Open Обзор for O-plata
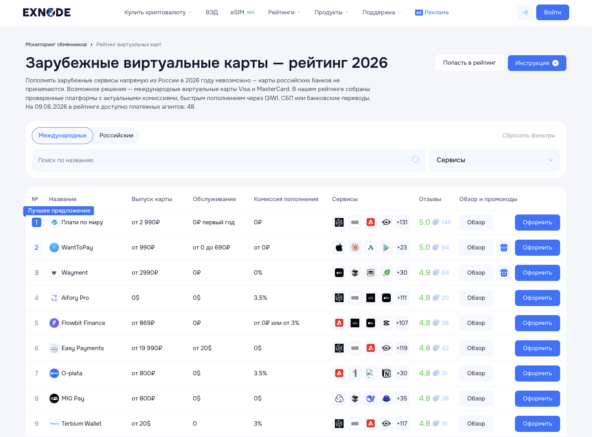Screen dimensions: 592x437 point(476,373)
